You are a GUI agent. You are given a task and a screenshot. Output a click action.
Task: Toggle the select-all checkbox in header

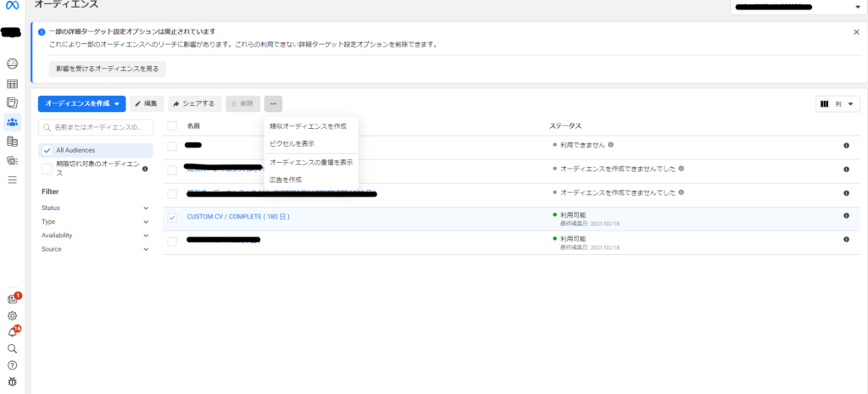click(172, 125)
